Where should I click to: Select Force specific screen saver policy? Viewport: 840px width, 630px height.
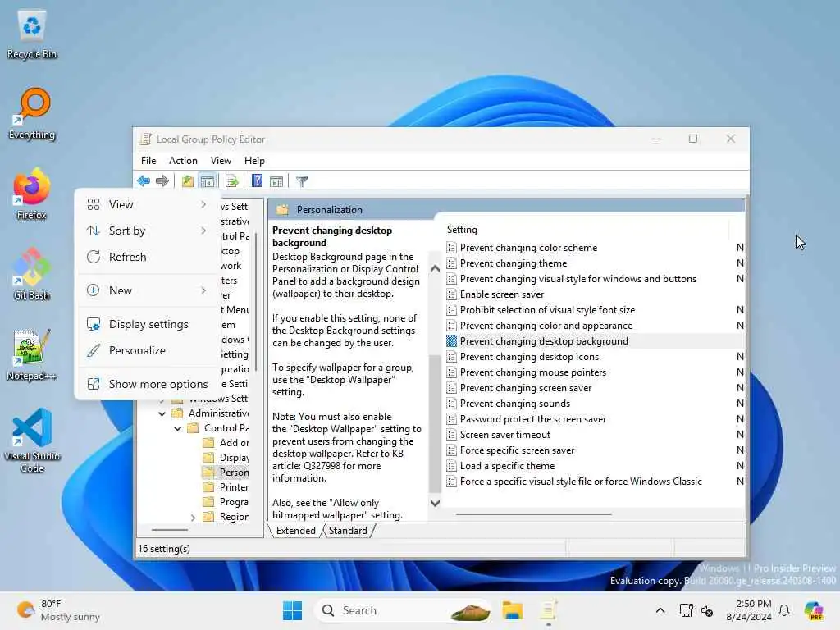[517, 450]
